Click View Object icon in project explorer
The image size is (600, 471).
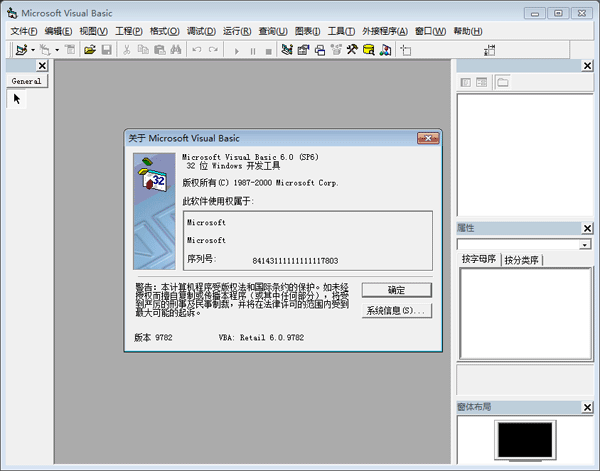pyautogui.click(x=481, y=82)
